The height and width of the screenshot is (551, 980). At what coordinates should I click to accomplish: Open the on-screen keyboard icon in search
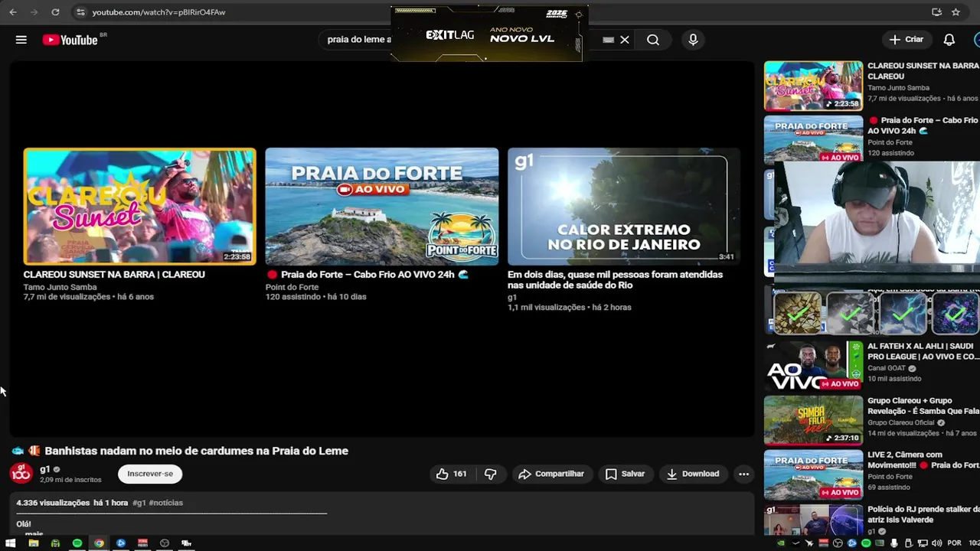click(x=608, y=40)
